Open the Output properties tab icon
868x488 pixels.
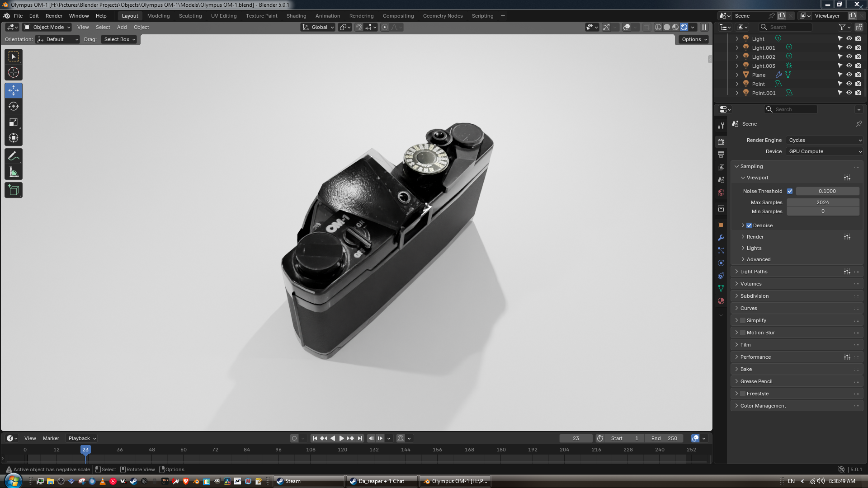pyautogui.click(x=721, y=155)
